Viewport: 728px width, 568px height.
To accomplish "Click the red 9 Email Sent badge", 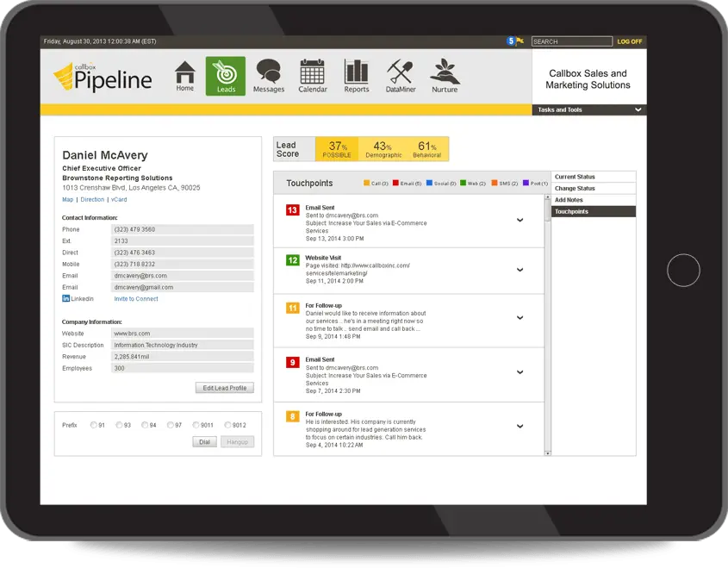I will (x=293, y=362).
